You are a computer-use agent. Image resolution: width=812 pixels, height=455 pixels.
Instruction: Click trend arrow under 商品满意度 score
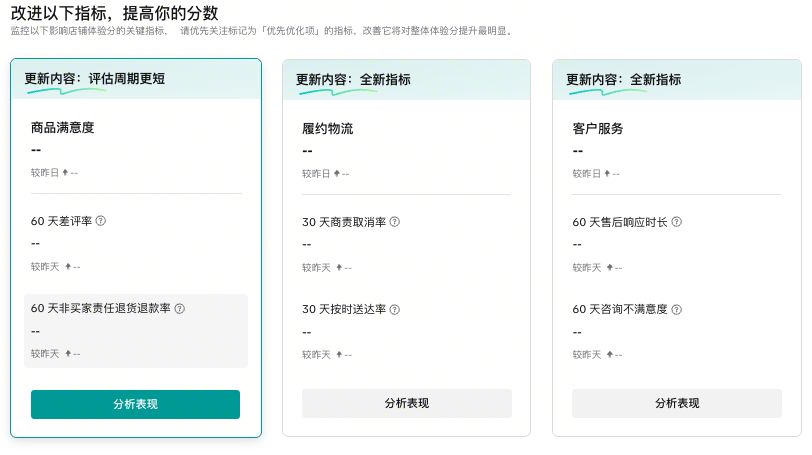[66, 173]
